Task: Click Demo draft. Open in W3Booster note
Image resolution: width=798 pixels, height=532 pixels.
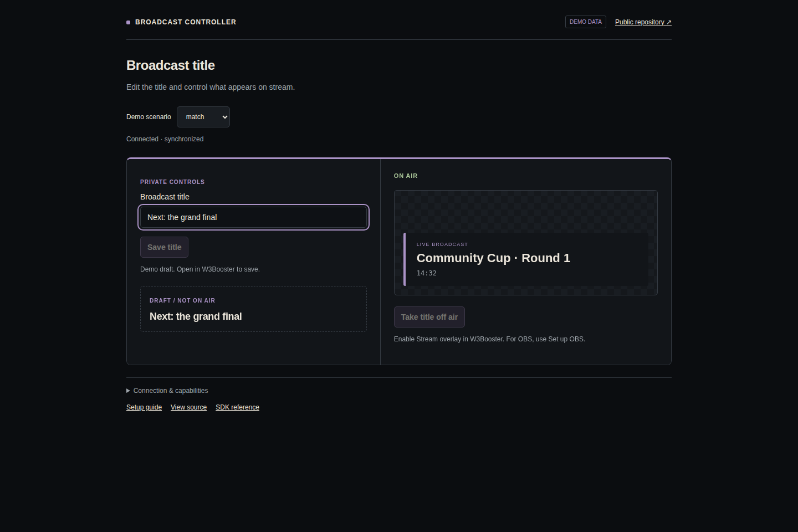Action: [x=200, y=269]
